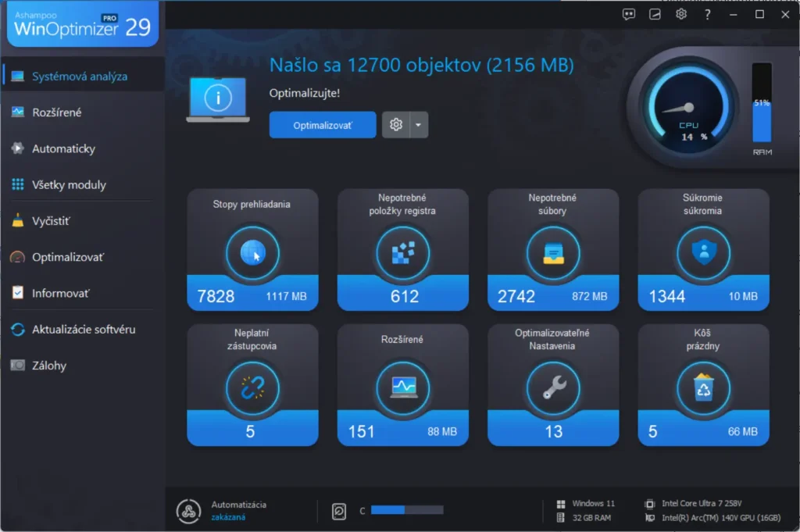Click the Windows 11 system label

(594, 503)
